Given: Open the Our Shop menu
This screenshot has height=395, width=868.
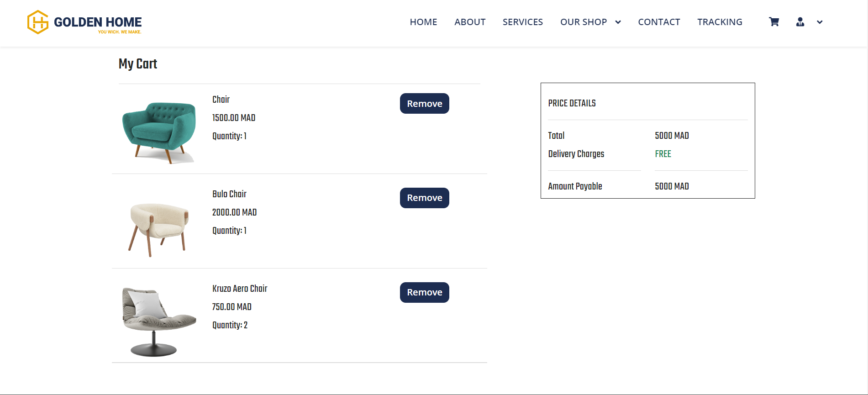Looking at the screenshot, I should [584, 22].
